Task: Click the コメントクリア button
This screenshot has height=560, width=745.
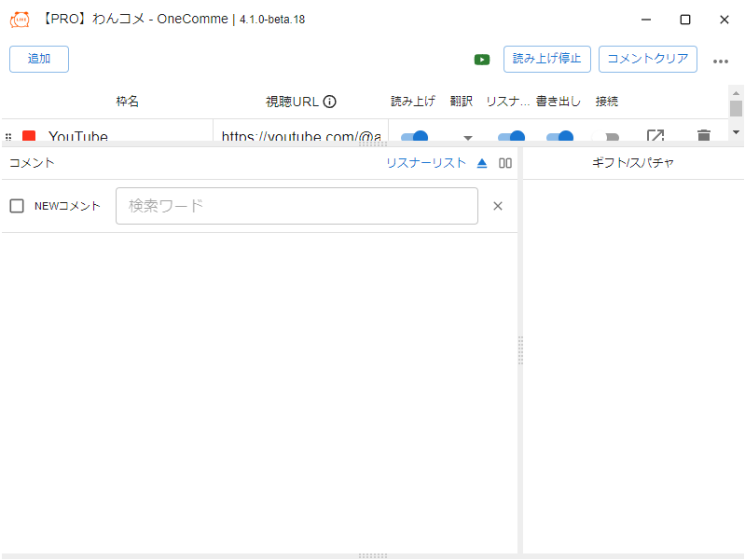Action: (x=647, y=59)
